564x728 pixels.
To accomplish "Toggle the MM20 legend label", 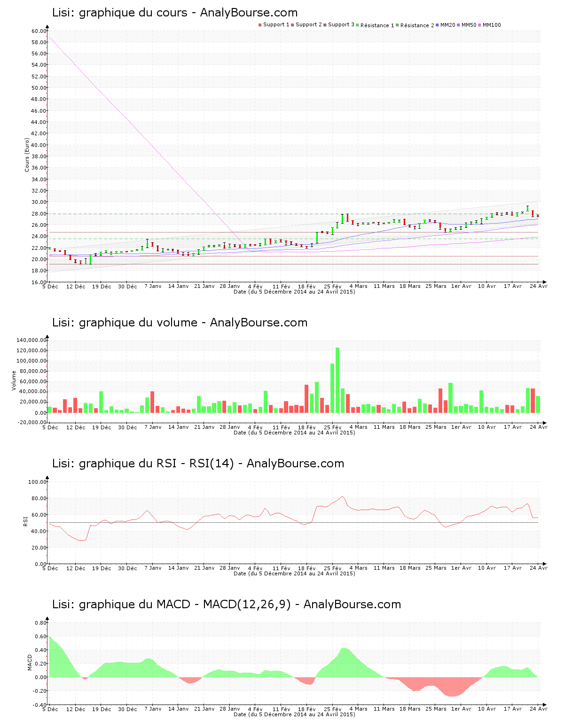I will [447, 25].
